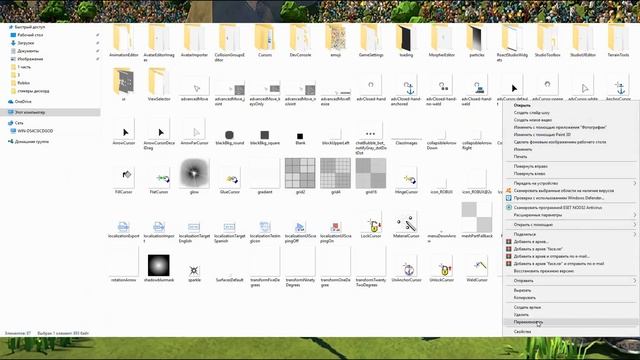Expand Передать на устройство submenu
The image size is (640, 360).
pos(570,183)
